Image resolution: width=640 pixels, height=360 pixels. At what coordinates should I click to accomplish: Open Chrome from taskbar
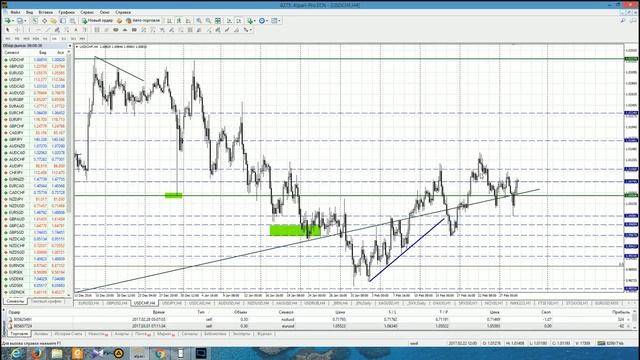coord(160,353)
